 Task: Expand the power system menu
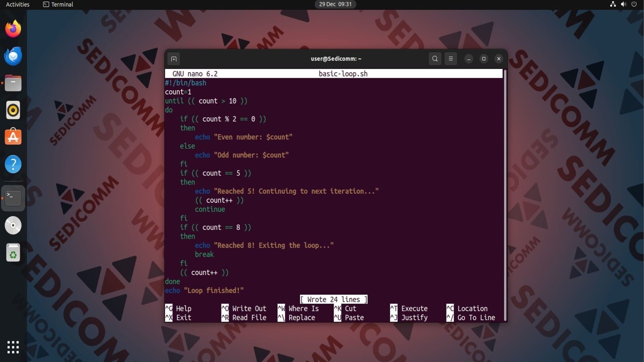[x=634, y=4]
